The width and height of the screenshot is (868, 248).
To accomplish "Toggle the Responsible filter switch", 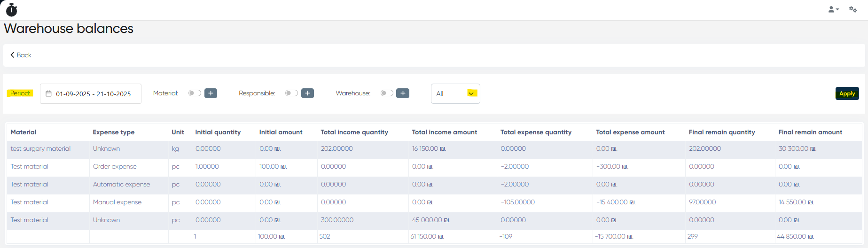I will (x=291, y=93).
